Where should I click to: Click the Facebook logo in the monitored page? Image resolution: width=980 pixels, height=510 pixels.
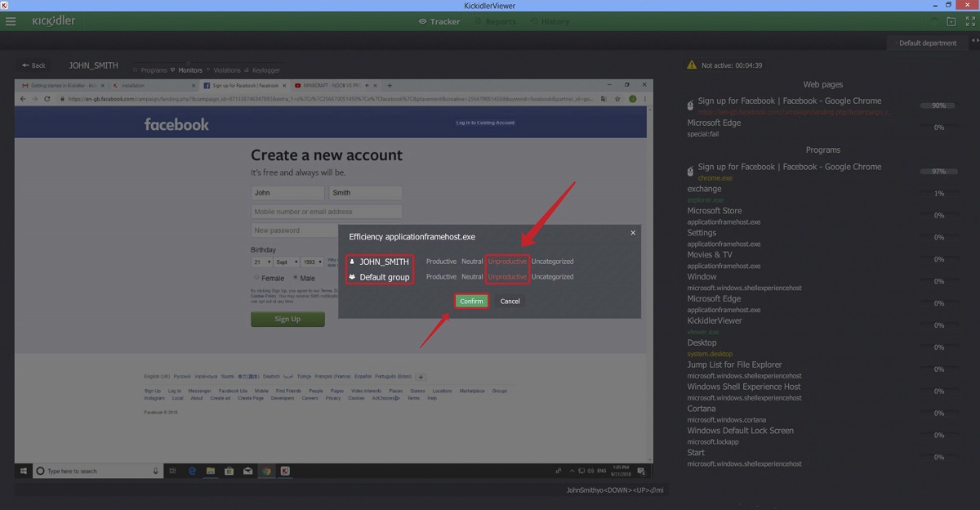tap(176, 124)
